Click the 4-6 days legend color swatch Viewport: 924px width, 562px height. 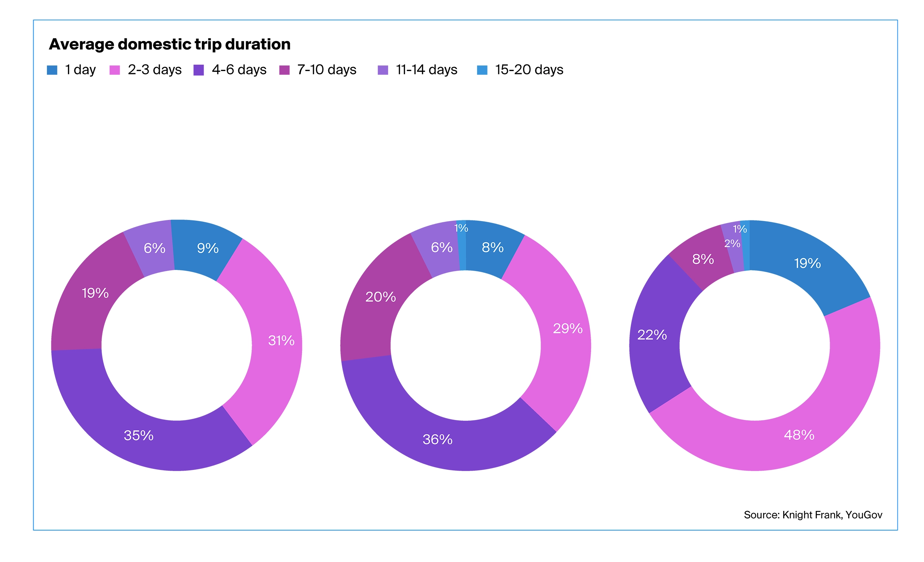click(x=198, y=70)
